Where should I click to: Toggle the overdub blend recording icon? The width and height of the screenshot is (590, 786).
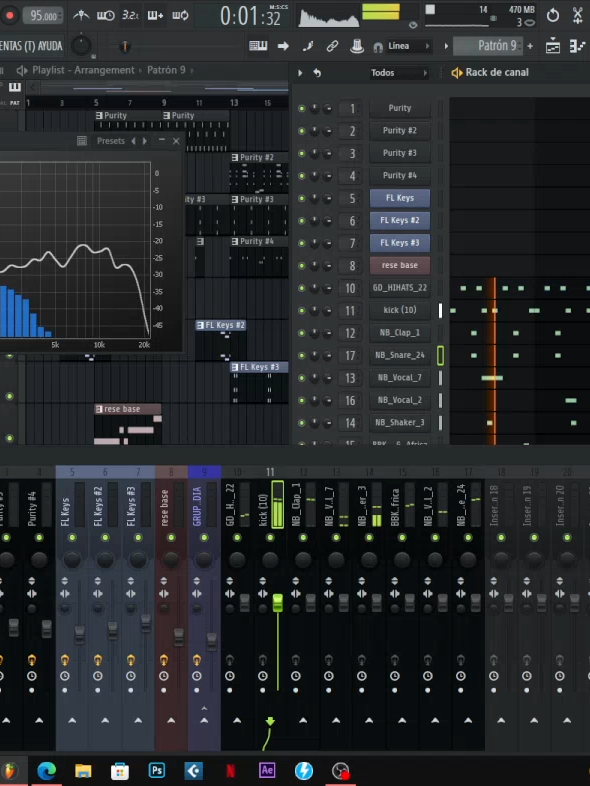pos(155,16)
